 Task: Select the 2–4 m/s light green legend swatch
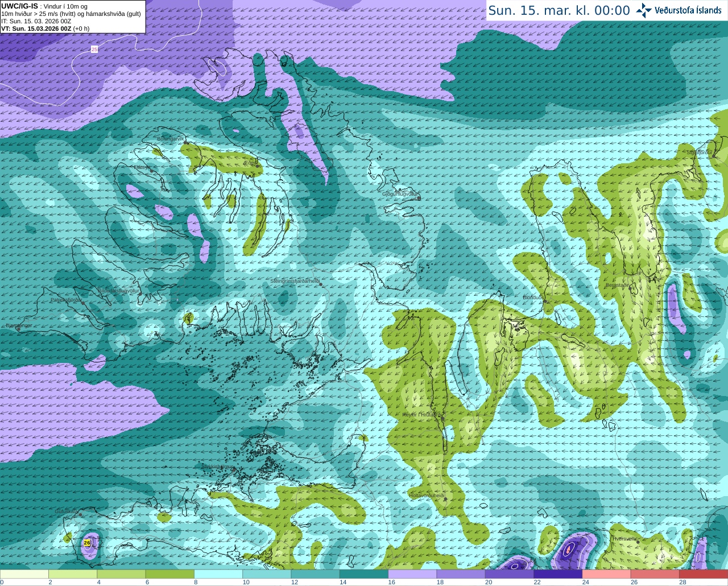(x=73, y=574)
